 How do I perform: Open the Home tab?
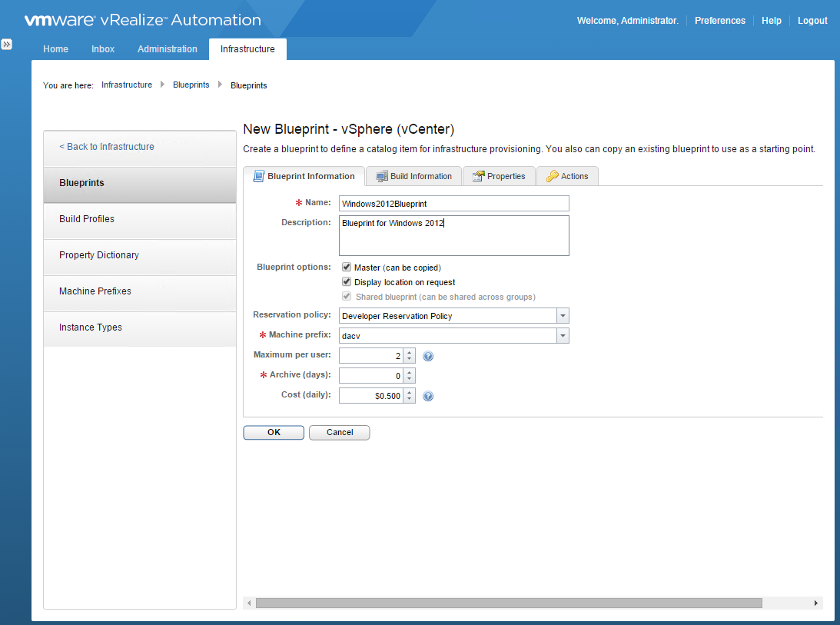[x=55, y=48]
